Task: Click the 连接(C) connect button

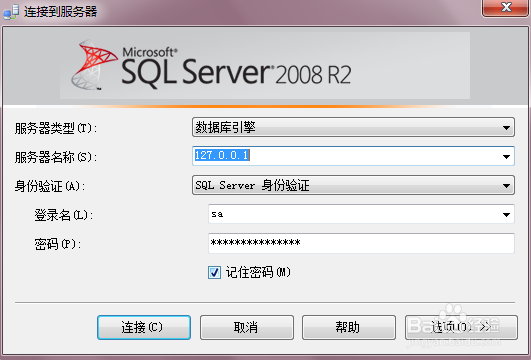Action: [x=144, y=327]
